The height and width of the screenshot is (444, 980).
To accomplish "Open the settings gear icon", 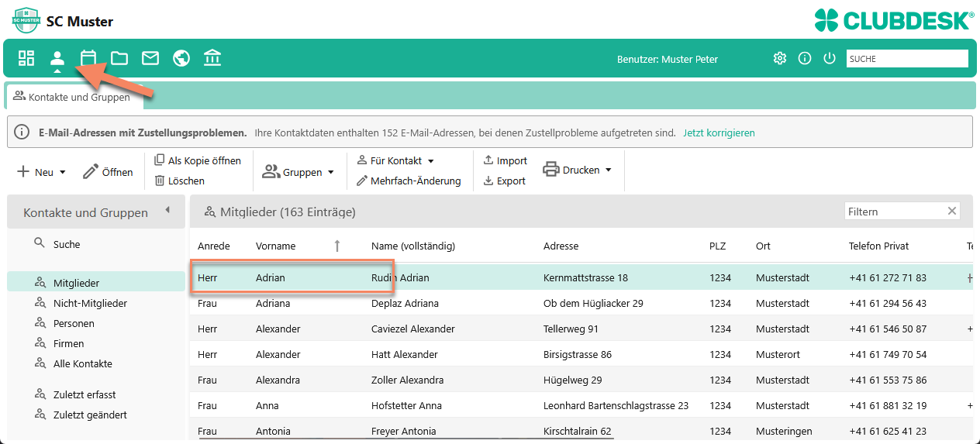I will pos(780,58).
